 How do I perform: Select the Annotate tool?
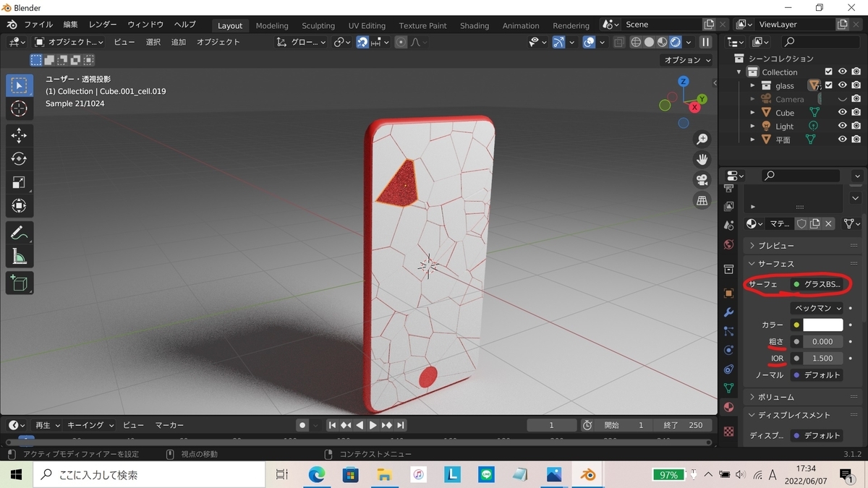[20, 233]
